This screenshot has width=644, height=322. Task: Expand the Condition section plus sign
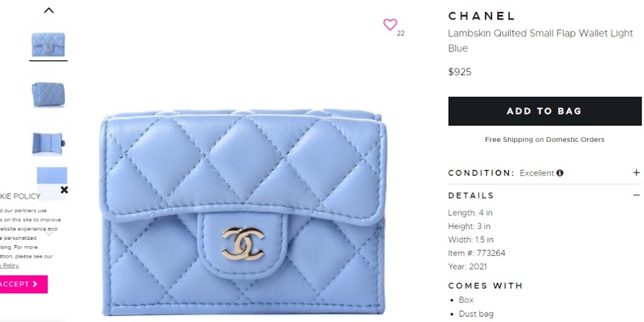tap(636, 172)
